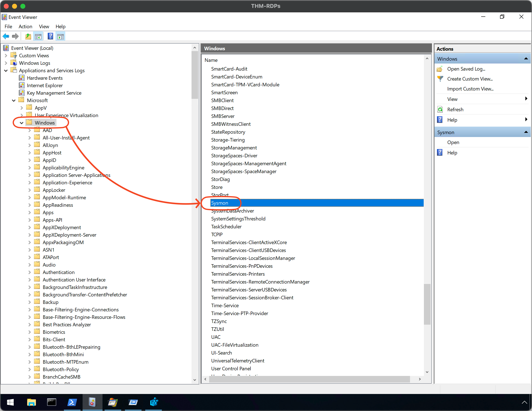532x411 pixels.
Task: Click the Open Saved Log folder icon
Action: [440, 69]
